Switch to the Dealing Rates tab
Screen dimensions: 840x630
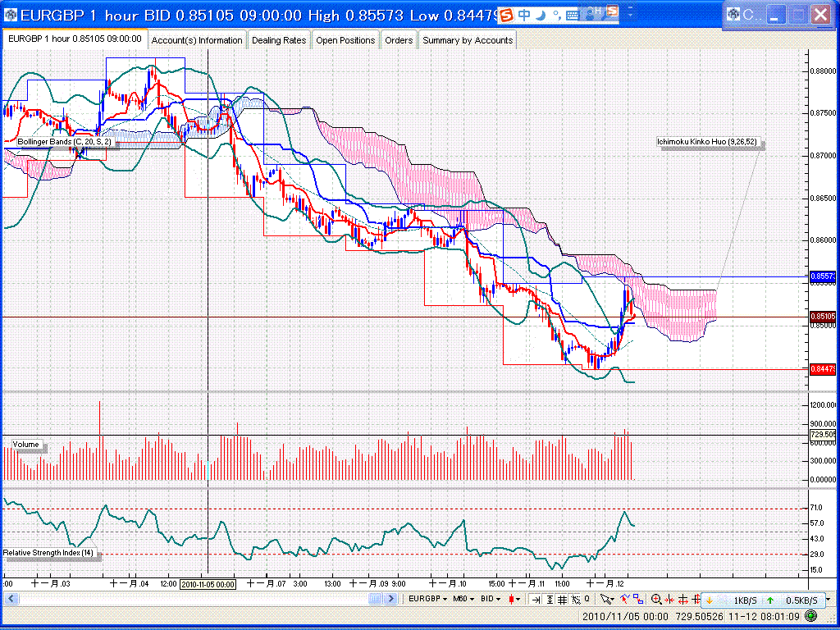click(x=279, y=40)
